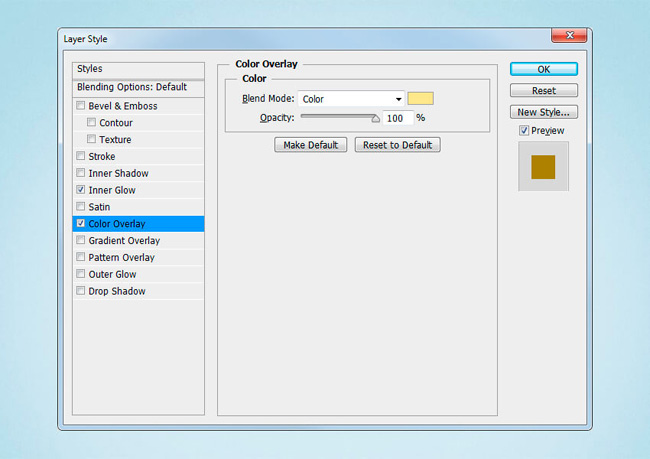Select the Stroke style row

coord(138,156)
